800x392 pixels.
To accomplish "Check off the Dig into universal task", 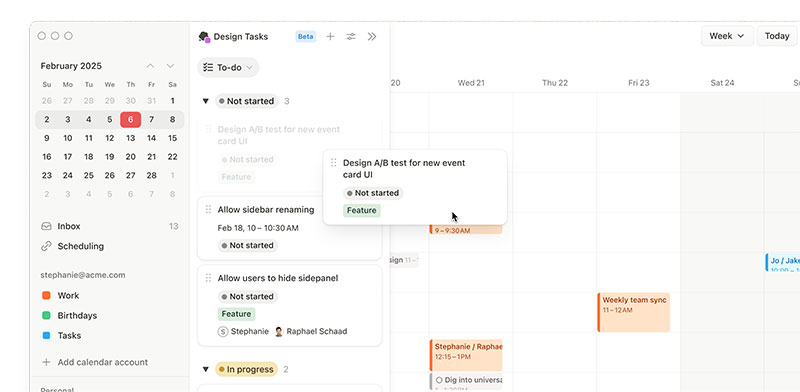I will pos(439,380).
